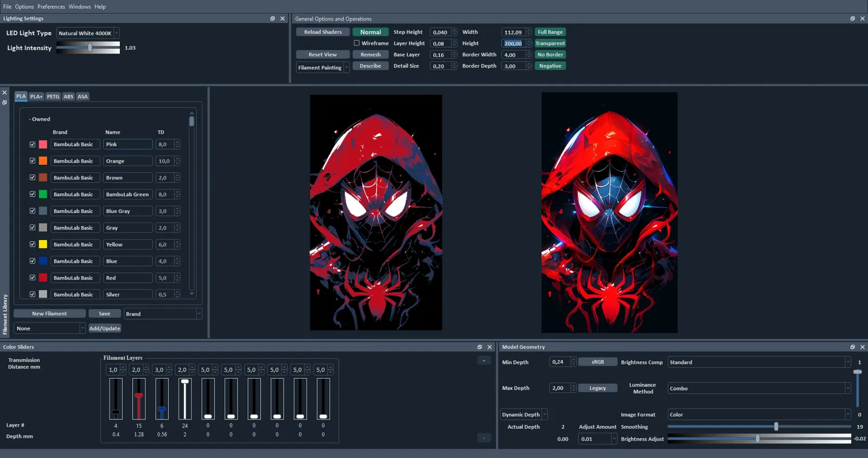The height and width of the screenshot is (458, 868).
Task: Click the Light Intensity slider handle
Action: point(90,48)
